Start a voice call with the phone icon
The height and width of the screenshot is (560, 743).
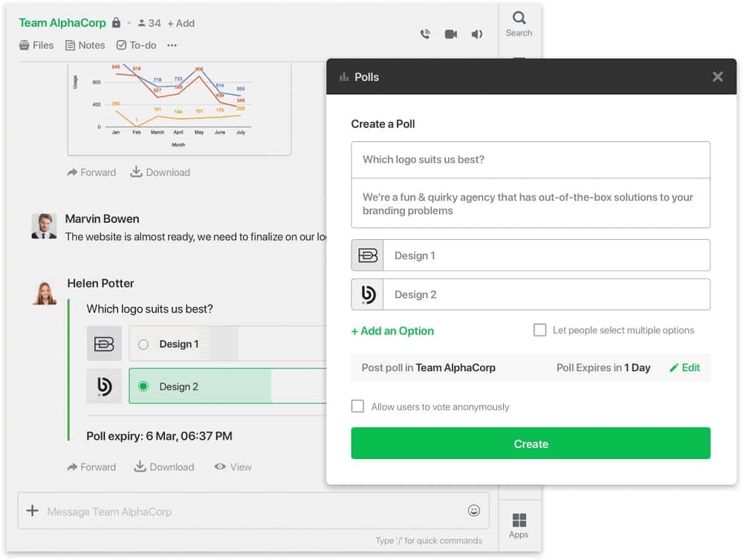(425, 34)
